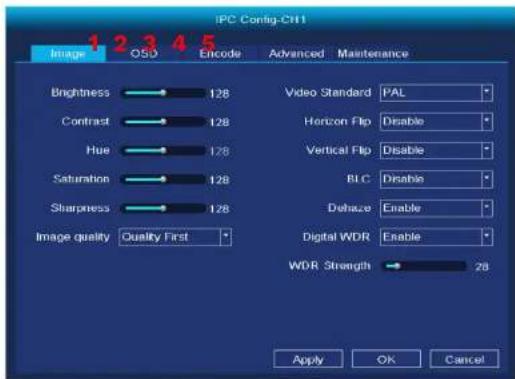Confirm with the OK button
The height and width of the screenshot is (379, 515).
pyautogui.click(x=386, y=359)
